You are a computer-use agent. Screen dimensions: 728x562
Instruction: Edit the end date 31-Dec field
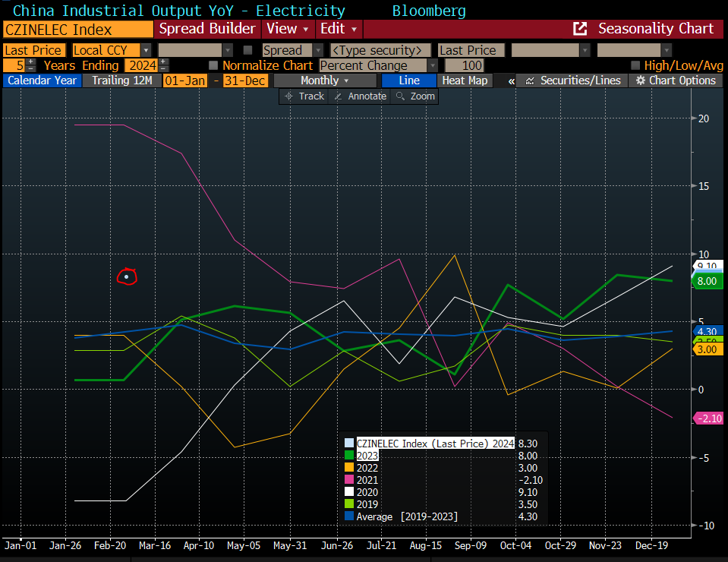244,81
